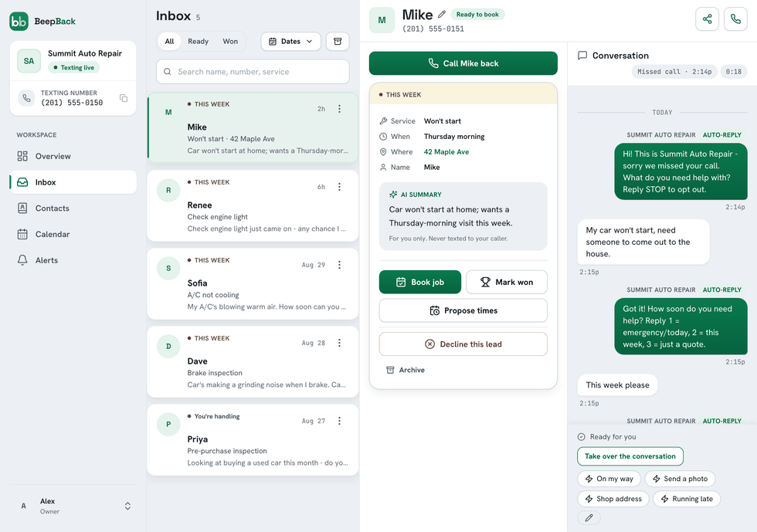Open Overview in the sidebar
Image resolution: width=757 pixels, height=532 pixels.
(73, 156)
